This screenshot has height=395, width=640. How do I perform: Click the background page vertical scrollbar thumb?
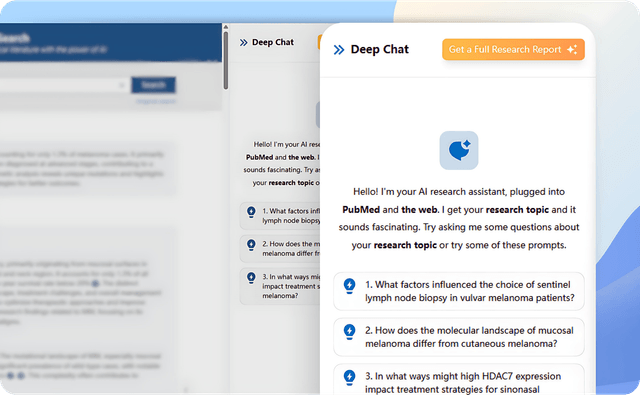(226, 60)
